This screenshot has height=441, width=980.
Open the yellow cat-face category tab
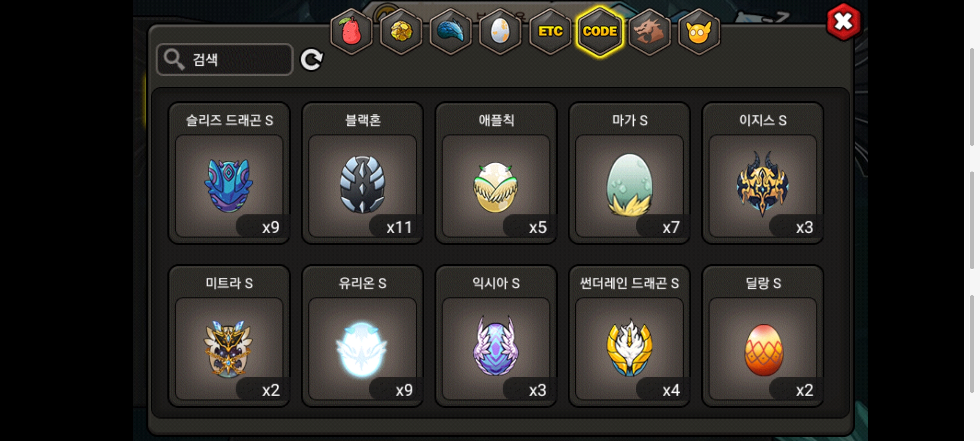(x=699, y=32)
